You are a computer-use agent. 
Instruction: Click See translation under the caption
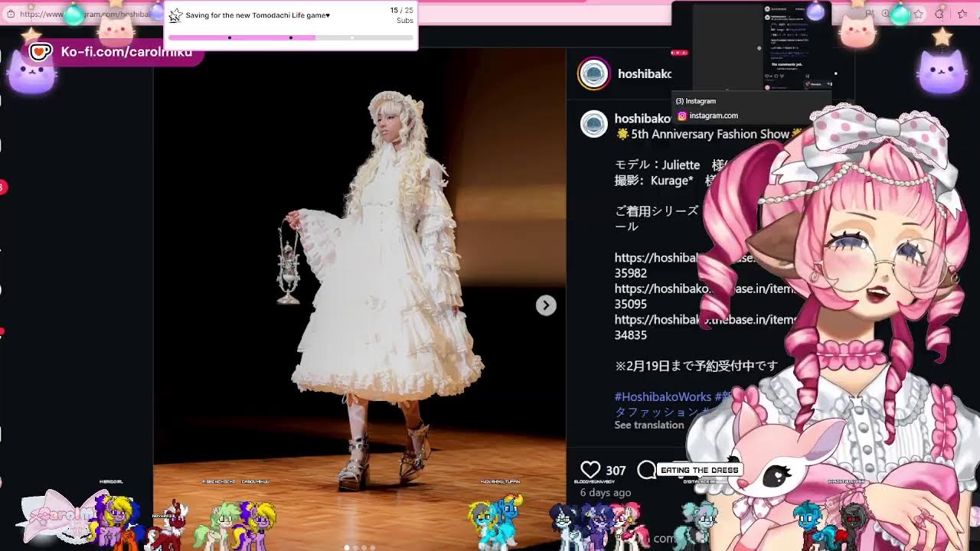pos(649,425)
